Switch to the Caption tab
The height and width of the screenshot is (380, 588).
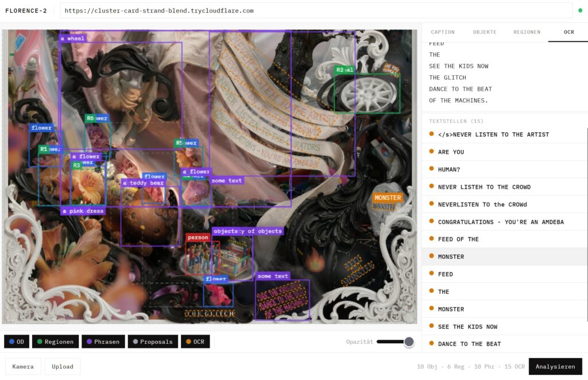(x=443, y=32)
